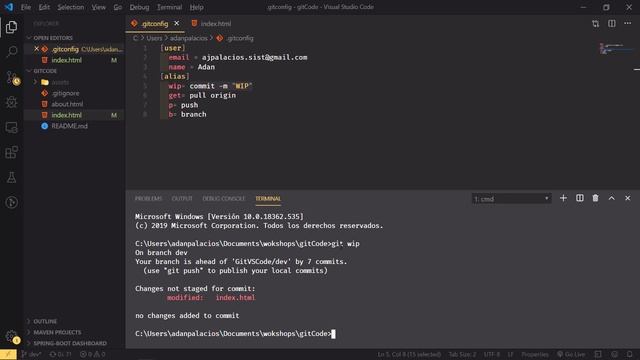Open the Test flask view

tap(11, 178)
